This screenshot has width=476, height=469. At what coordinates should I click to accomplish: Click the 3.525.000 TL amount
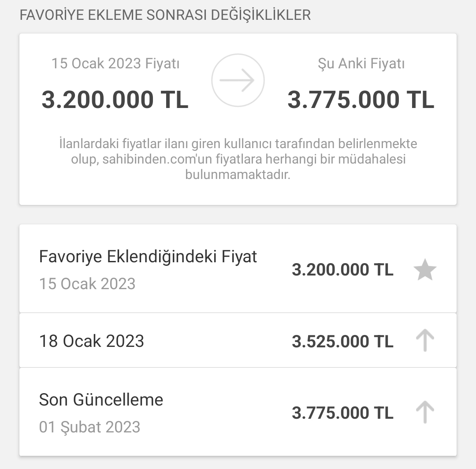[342, 341]
